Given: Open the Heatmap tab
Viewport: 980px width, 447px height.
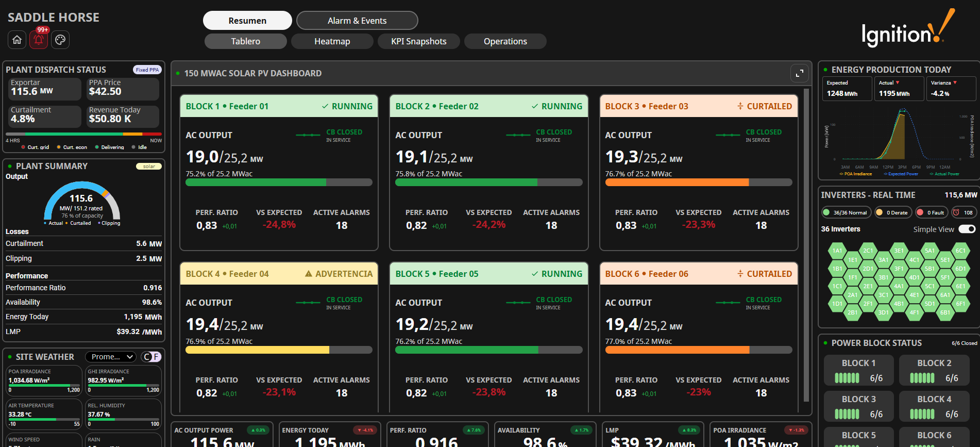Looking at the screenshot, I should tap(332, 41).
